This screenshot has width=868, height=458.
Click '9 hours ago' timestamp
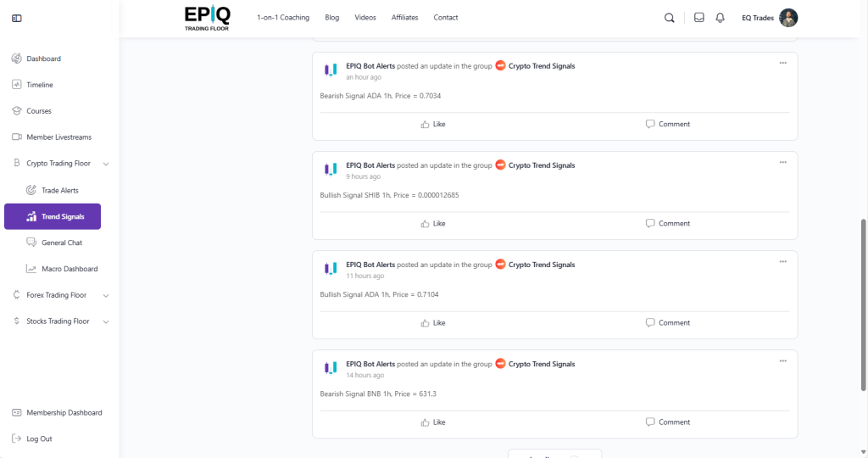click(363, 176)
